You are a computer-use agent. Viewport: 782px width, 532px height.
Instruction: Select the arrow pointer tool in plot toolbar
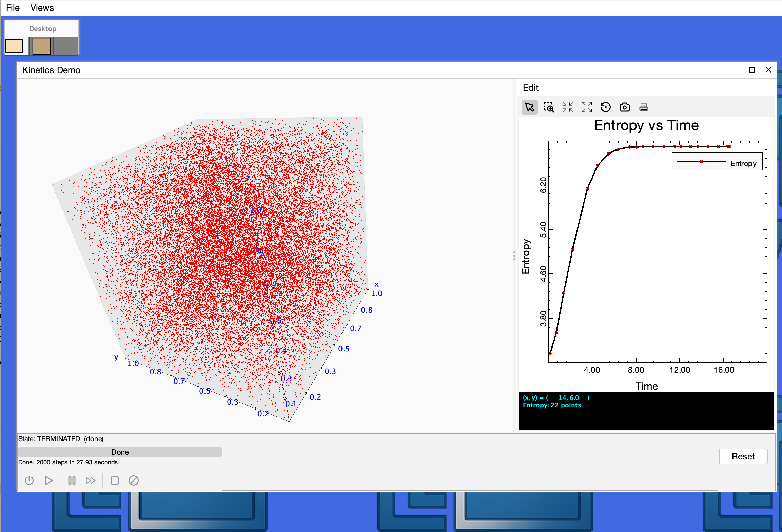[x=529, y=107]
